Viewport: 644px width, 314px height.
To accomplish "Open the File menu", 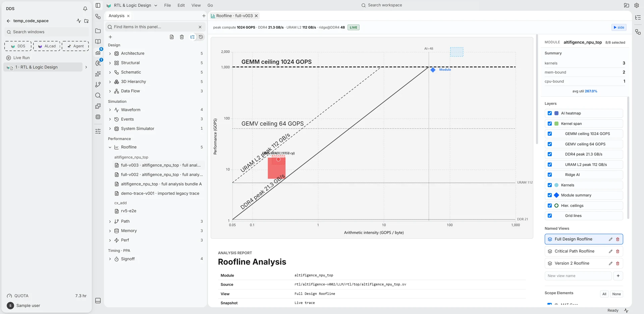I will pyautogui.click(x=167, y=5).
